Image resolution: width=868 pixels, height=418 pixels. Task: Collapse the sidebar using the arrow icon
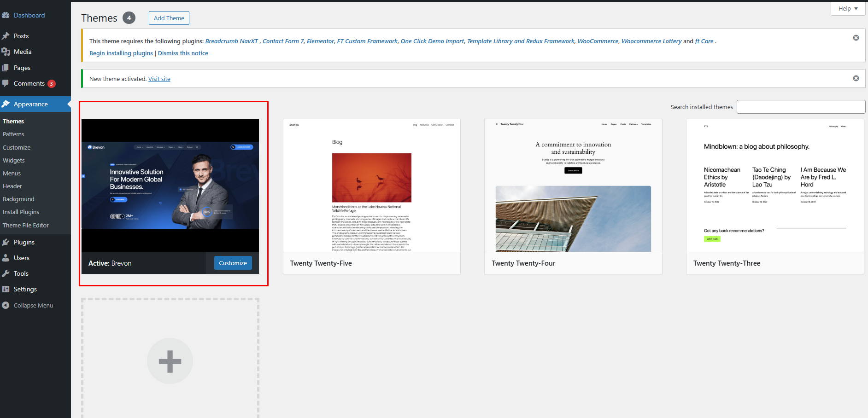click(x=6, y=305)
